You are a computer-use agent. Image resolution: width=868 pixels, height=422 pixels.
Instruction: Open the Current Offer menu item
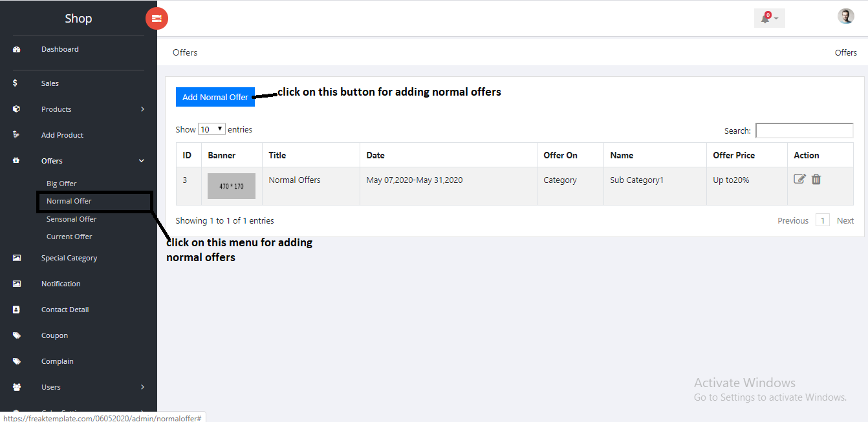click(69, 237)
